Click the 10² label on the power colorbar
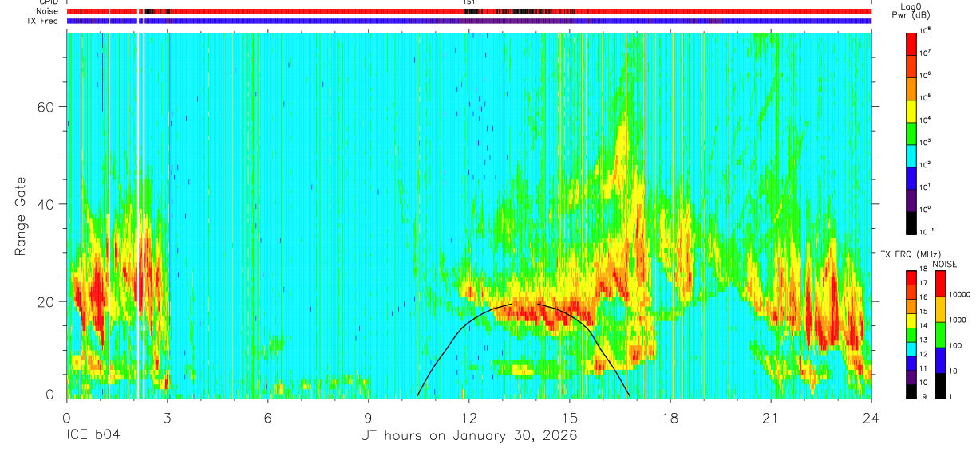Image resolution: width=980 pixels, height=452 pixels. point(926,164)
